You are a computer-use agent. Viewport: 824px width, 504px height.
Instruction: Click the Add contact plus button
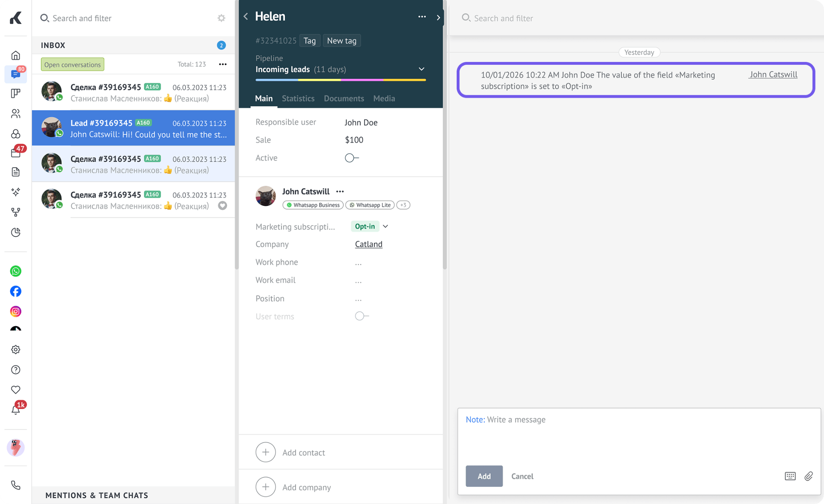click(x=266, y=452)
